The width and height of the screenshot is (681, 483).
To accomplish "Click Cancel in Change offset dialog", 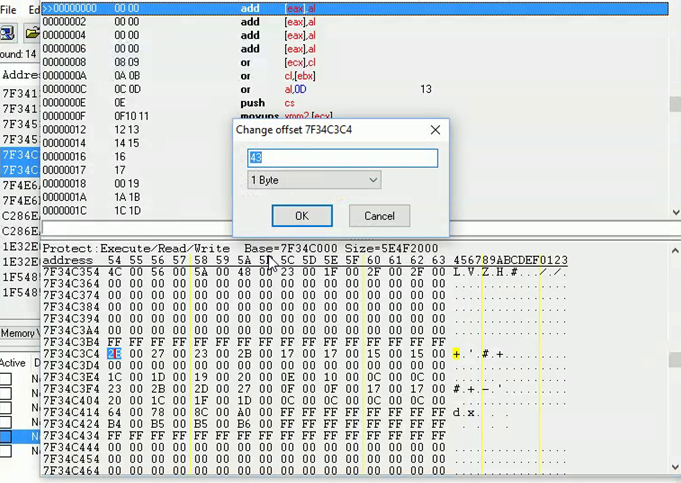I will [379, 216].
